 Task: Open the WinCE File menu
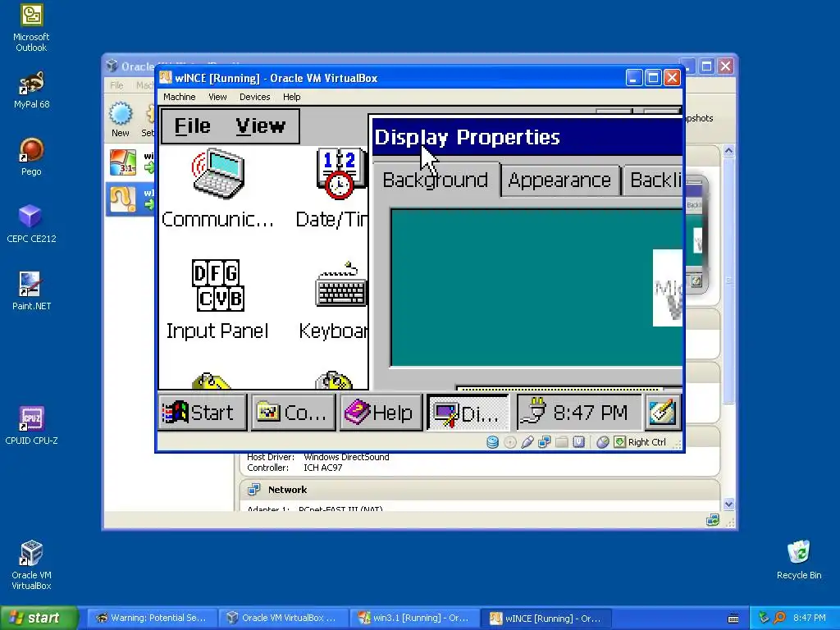pyautogui.click(x=192, y=126)
